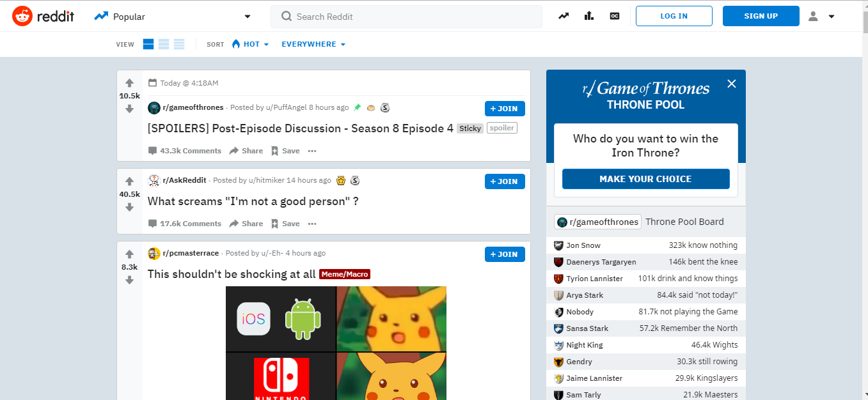868x400 pixels.
Task: Open r/gameofthrones link on Throne Pool Board
Action: click(x=598, y=222)
